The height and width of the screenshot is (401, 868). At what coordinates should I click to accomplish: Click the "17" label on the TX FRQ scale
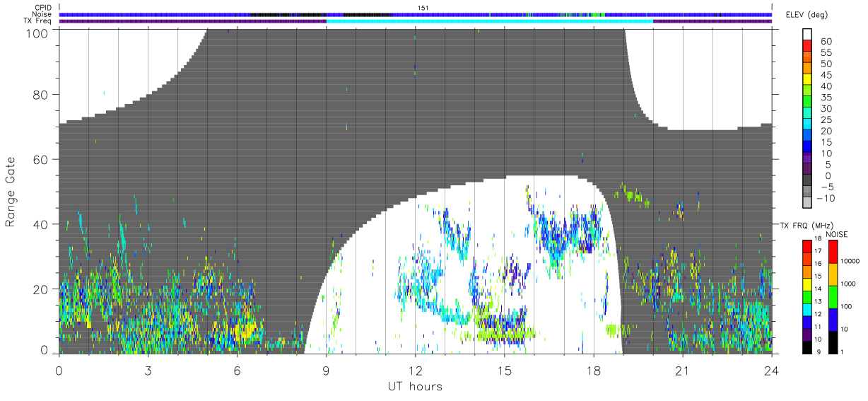(819, 251)
